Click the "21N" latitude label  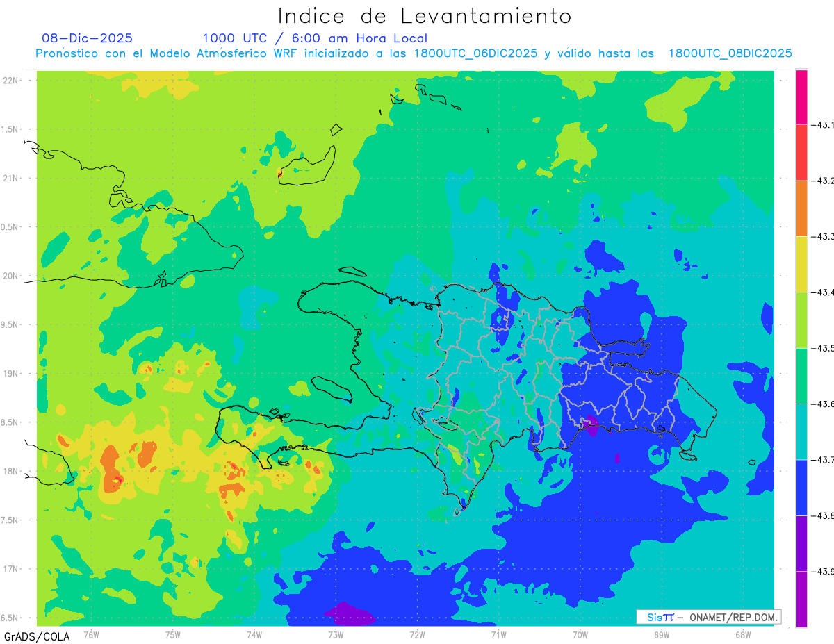pyautogui.click(x=11, y=178)
